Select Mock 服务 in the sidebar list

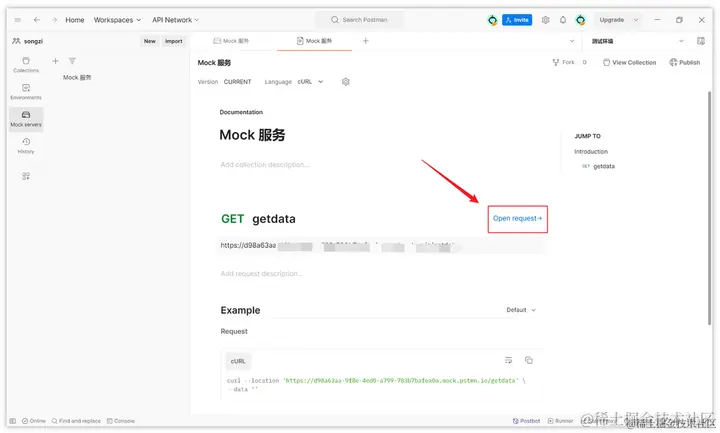77,78
